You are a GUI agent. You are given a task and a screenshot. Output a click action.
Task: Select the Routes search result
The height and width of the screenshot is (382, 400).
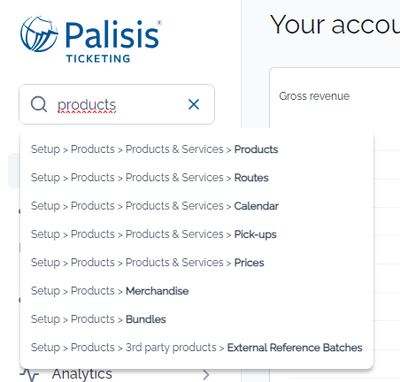(x=197, y=178)
